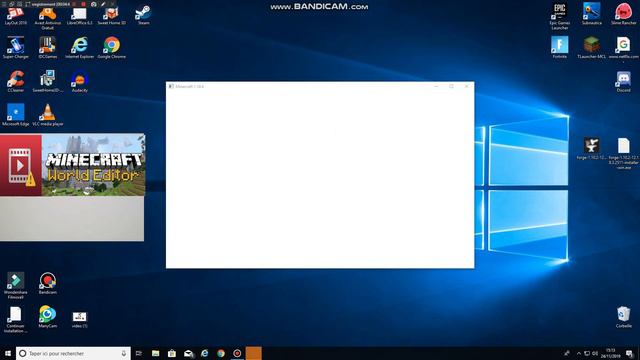Select the Subnautica desktop shortcut
The height and width of the screenshot is (360, 640).
tap(591, 14)
